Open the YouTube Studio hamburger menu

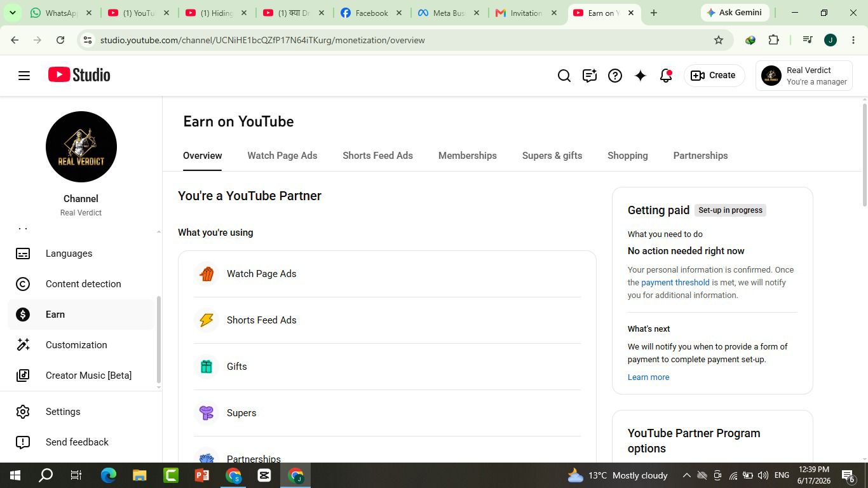24,76
